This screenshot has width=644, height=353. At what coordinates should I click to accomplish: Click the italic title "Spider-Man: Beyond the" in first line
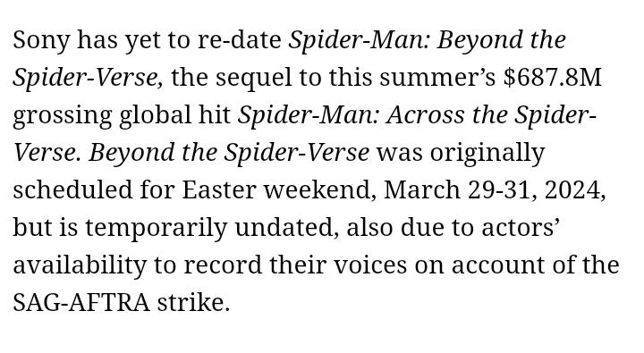(428, 40)
